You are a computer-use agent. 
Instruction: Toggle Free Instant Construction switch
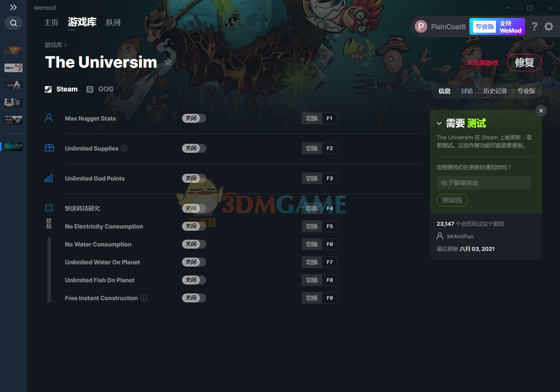point(194,298)
